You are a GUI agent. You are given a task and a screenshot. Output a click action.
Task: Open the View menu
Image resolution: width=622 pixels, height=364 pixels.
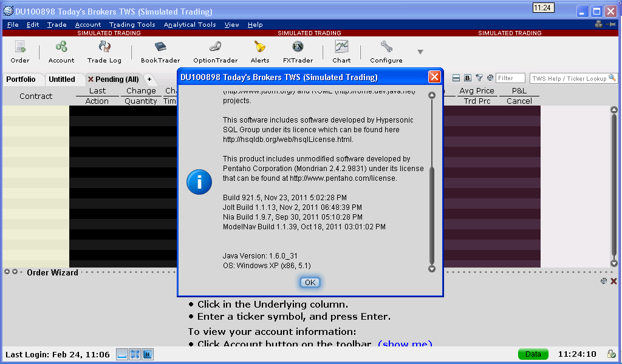coord(231,24)
